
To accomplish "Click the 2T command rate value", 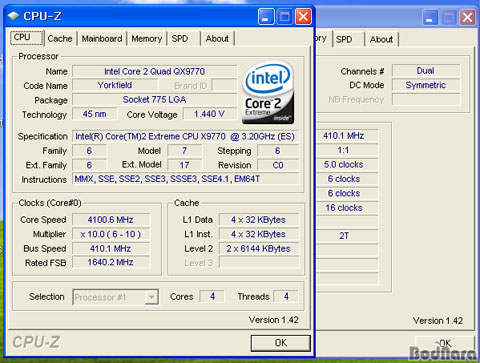I will point(346,236).
